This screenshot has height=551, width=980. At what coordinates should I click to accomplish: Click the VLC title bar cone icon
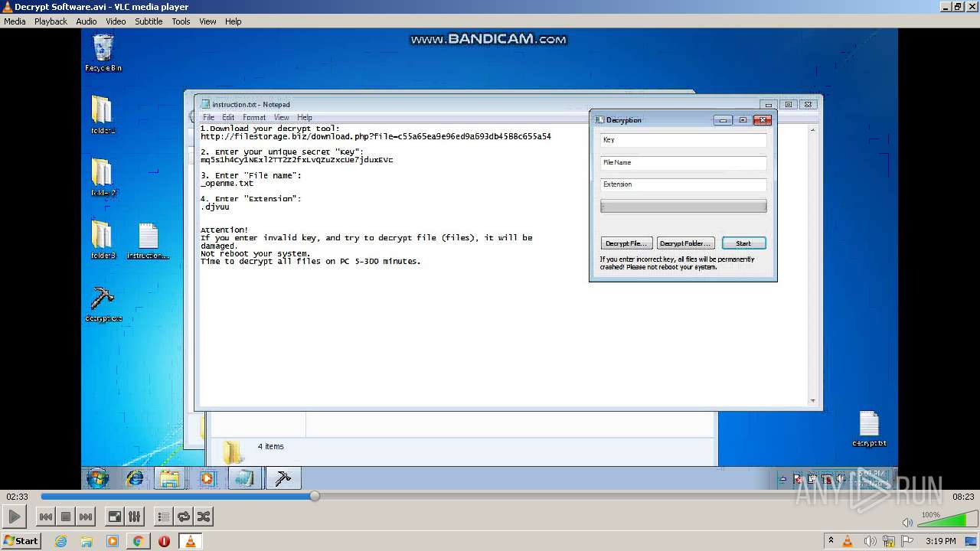8,7
